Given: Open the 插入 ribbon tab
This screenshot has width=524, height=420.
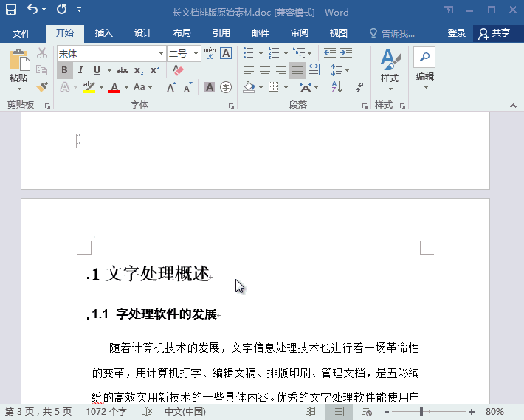Looking at the screenshot, I should click(103, 33).
